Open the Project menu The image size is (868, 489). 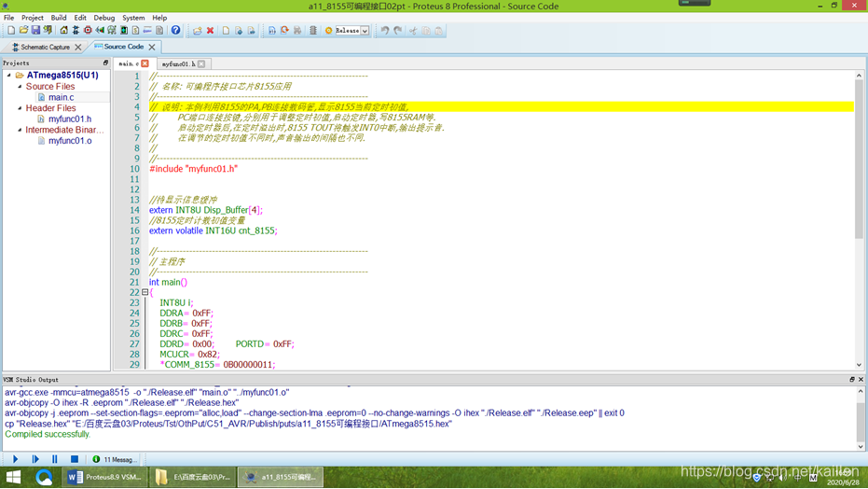32,18
